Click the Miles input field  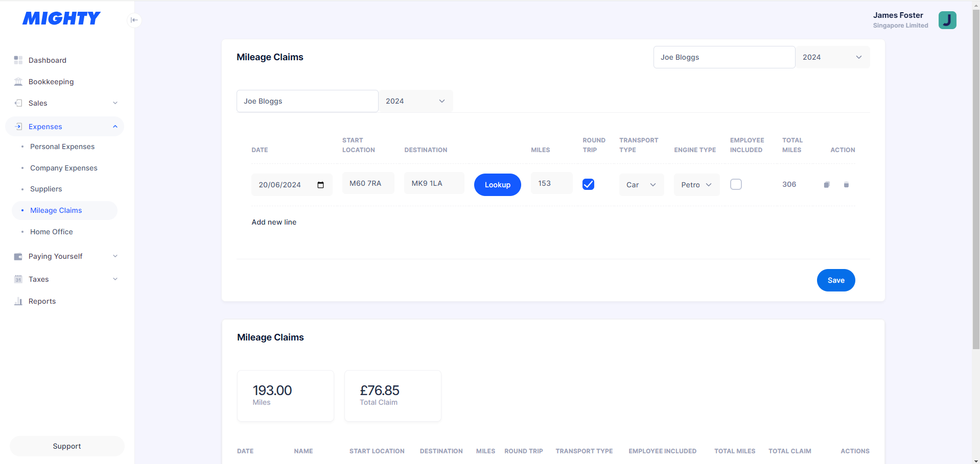[551, 183]
